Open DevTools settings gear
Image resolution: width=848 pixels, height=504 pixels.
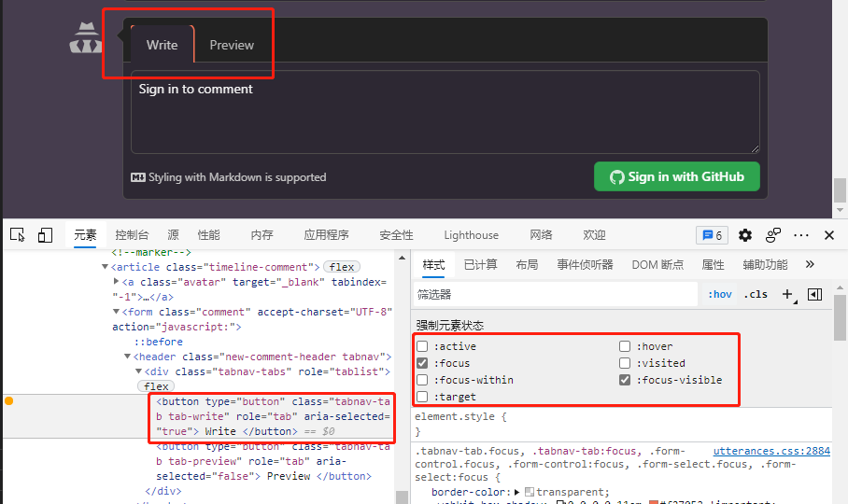[745, 235]
